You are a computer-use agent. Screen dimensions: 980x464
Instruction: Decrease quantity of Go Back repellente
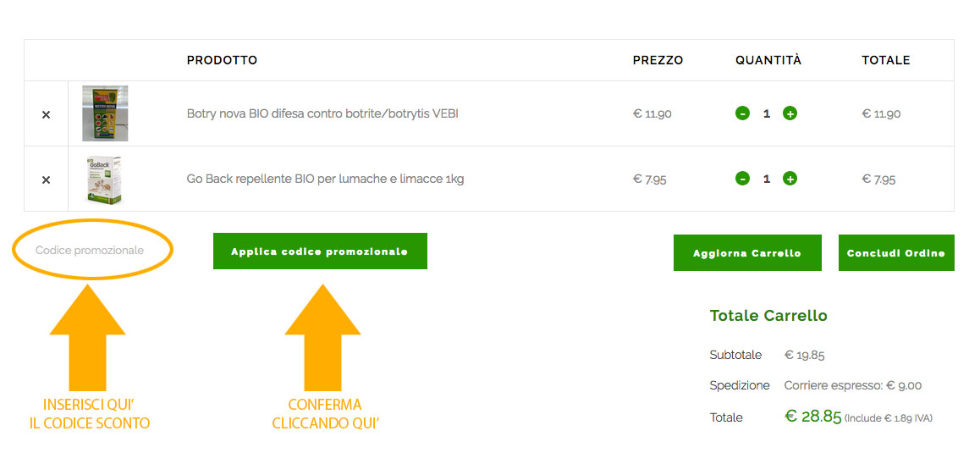[x=742, y=179]
